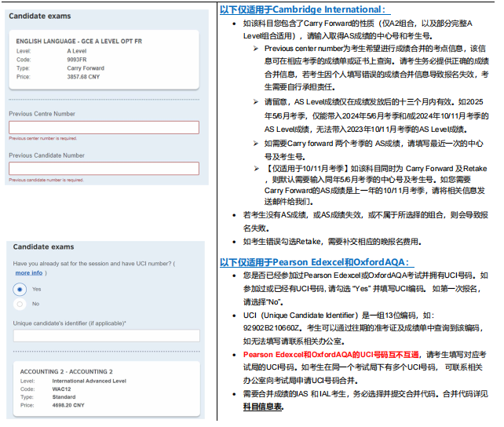
Task: Click the ACCOUNTING 2 - ACCOUNTING 2 exam title
Action: (67, 372)
